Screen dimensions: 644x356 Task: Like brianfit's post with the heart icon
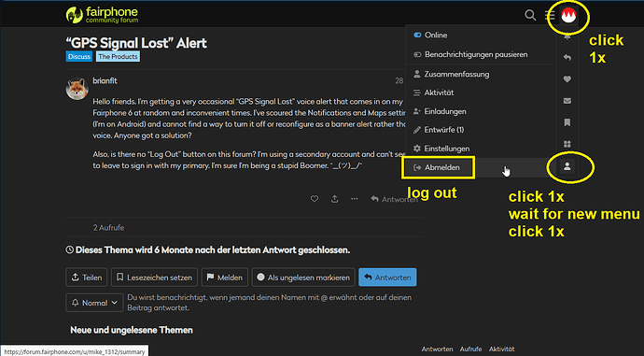(315, 199)
